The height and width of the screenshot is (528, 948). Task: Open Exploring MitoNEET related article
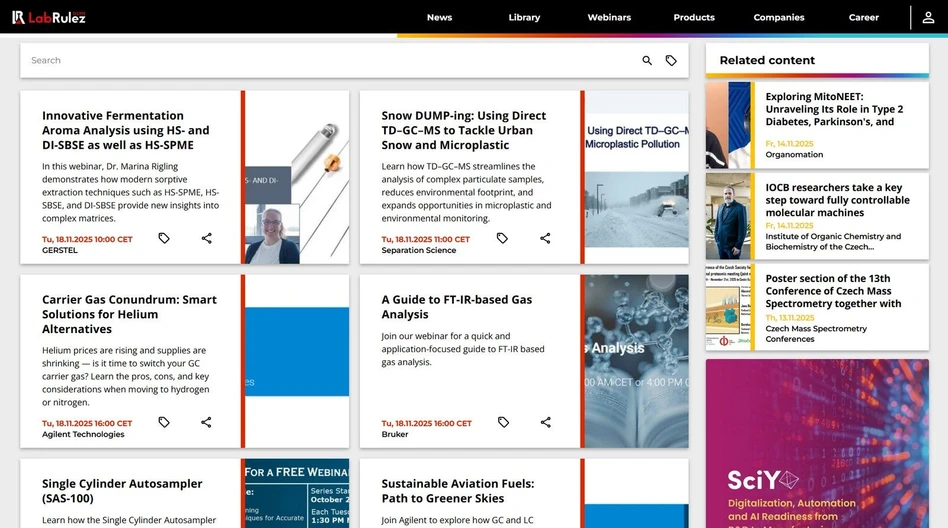tap(834, 109)
